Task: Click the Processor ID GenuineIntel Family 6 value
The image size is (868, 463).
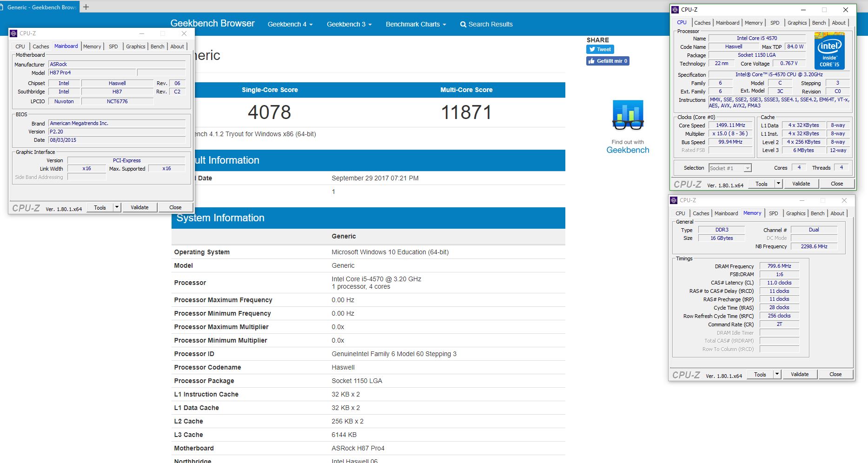Action: pyautogui.click(x=394, y=354)
